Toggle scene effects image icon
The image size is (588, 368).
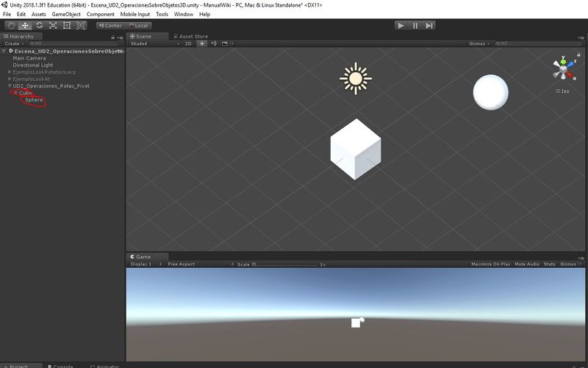pos(225,43)
